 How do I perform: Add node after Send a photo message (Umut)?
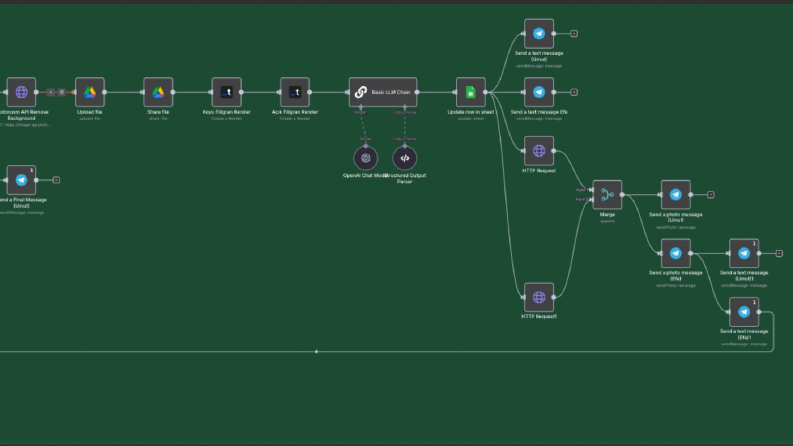[711, 195]
